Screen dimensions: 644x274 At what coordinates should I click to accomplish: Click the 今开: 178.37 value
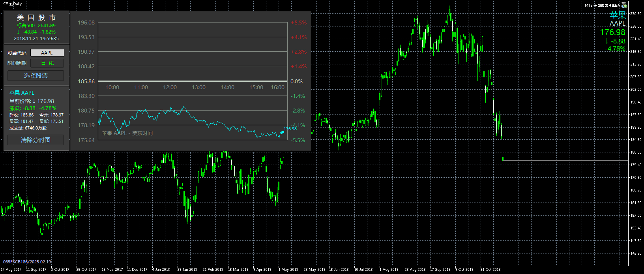click(51, 115)
